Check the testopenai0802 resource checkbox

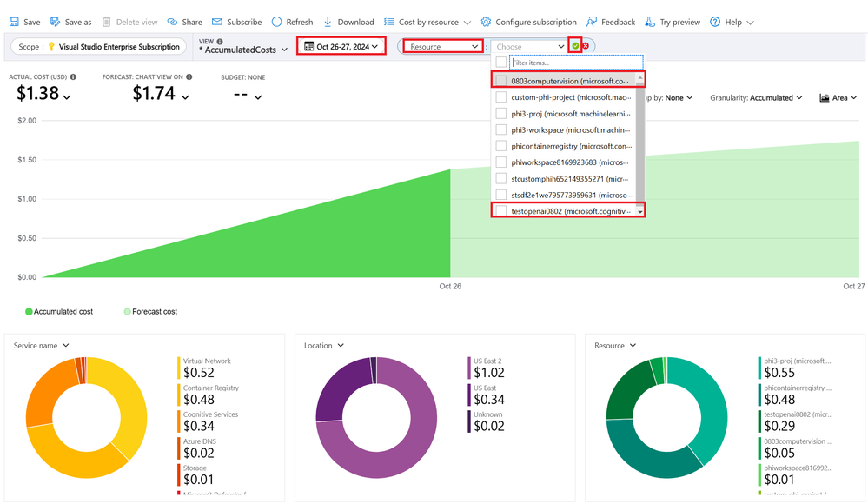click(x=501, y=211)
